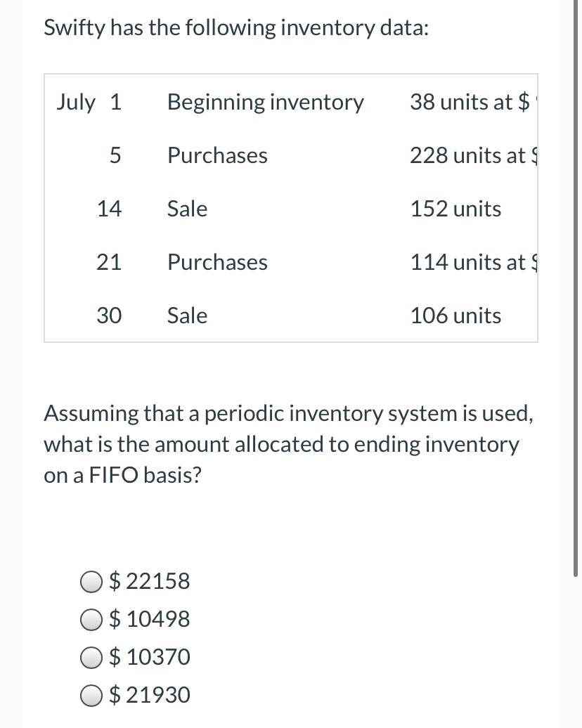Image resolution: width=582 pixels, height=728 pixels.
Task: Click the 114 units at purchase cell
Action: click(x=473, y=262)
